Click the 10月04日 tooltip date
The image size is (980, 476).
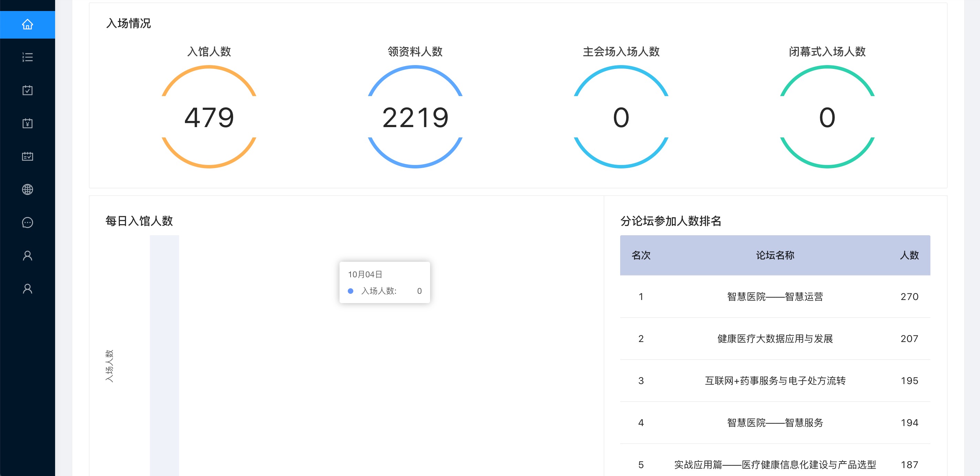pyautogui.click(x=365, y=275)
